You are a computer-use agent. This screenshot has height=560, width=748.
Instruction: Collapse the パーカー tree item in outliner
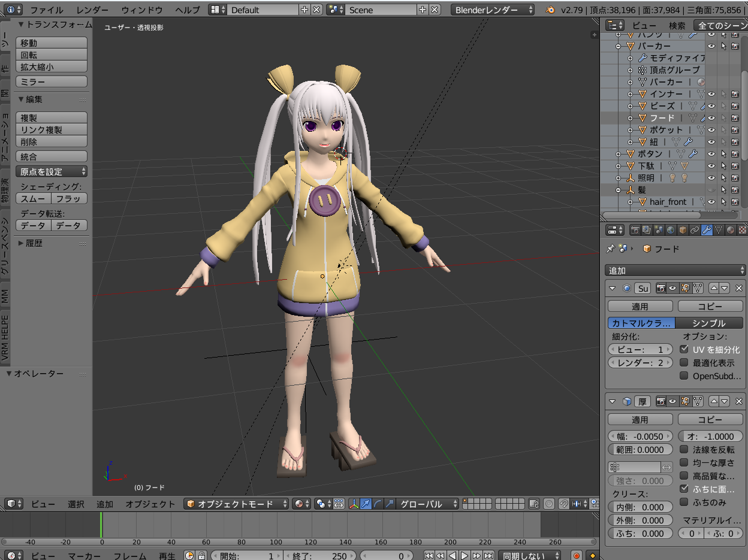click(619, 46)
